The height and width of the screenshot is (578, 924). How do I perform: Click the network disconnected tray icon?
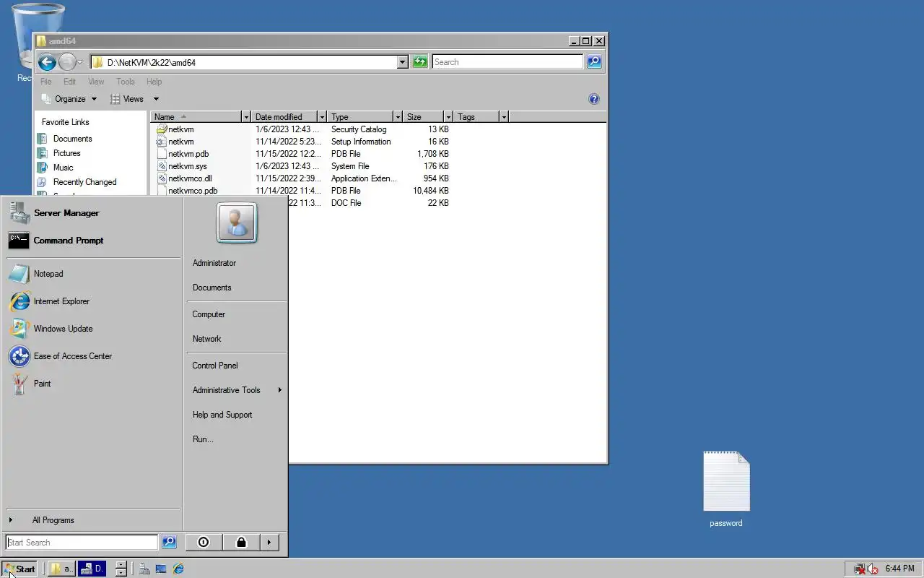coord(860,569)
